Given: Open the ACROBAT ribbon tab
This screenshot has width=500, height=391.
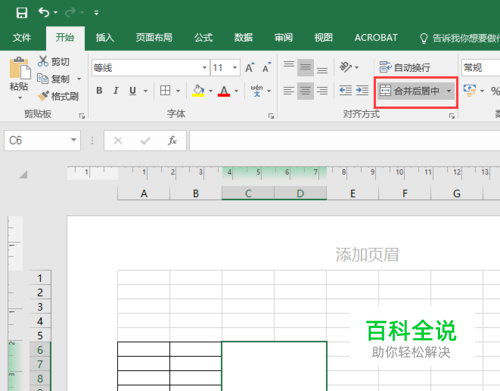Looking at the screenshot, I should click(x=376, y=38).
